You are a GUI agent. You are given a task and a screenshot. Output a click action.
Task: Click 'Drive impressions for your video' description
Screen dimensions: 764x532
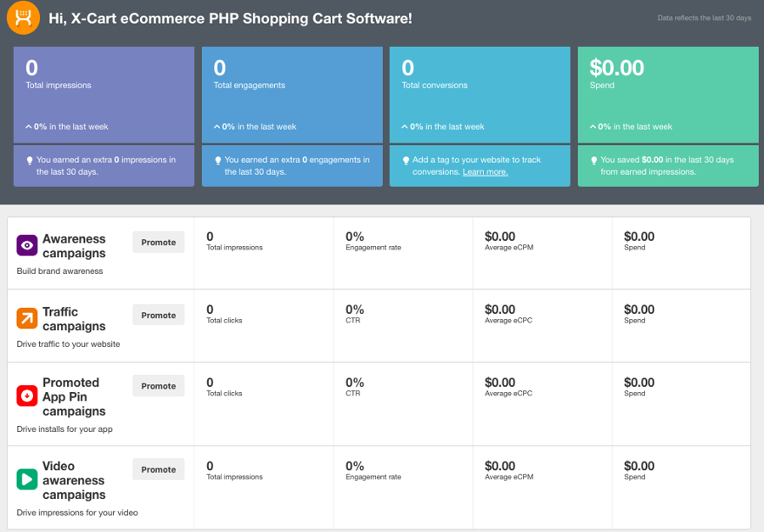coord(77,512)
